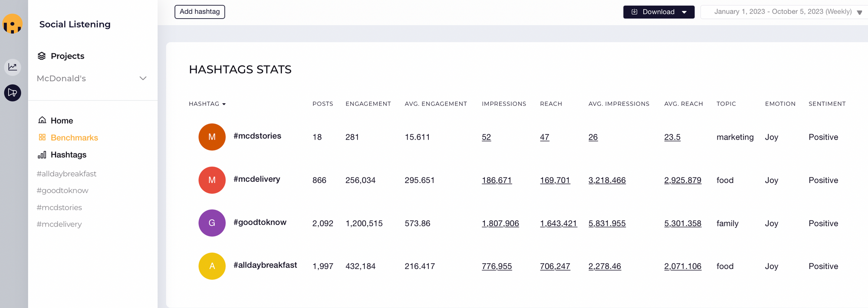
Task: Click the EMOTION column header
Action: tap(780, 104)
